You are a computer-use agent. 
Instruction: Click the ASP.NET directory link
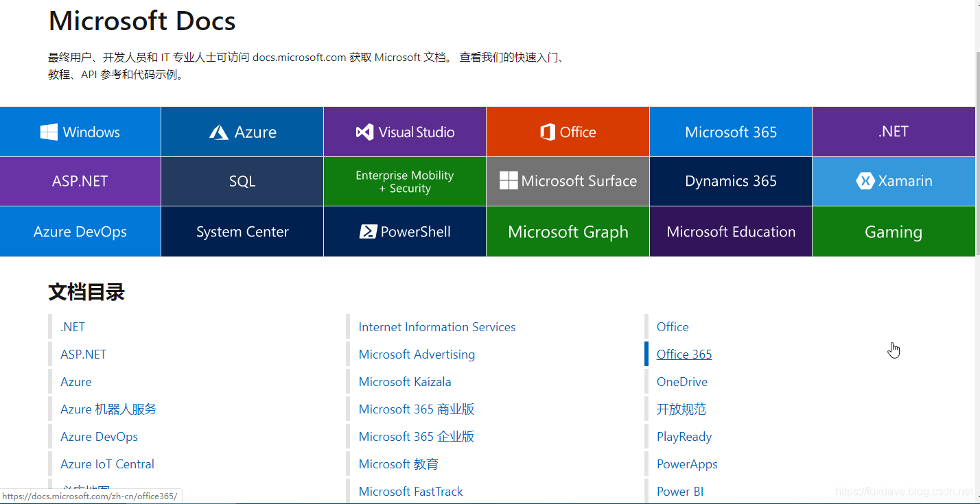pyautogui.click(x=84, y=355)
